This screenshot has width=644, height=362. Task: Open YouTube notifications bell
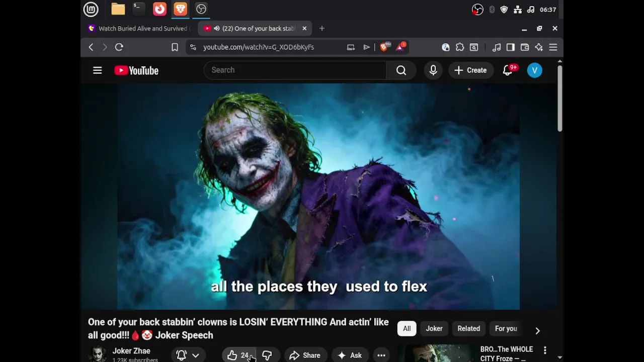coord(508,70)
